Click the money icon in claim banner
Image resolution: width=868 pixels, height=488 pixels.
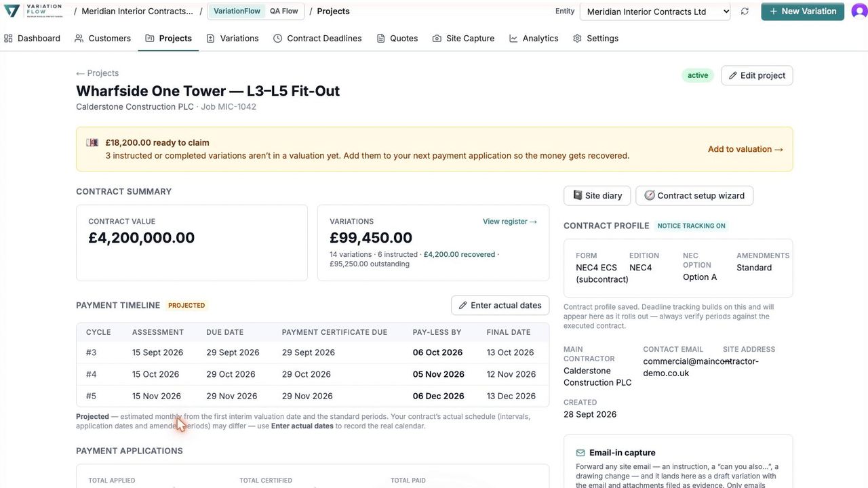click(x=92, y=142)
